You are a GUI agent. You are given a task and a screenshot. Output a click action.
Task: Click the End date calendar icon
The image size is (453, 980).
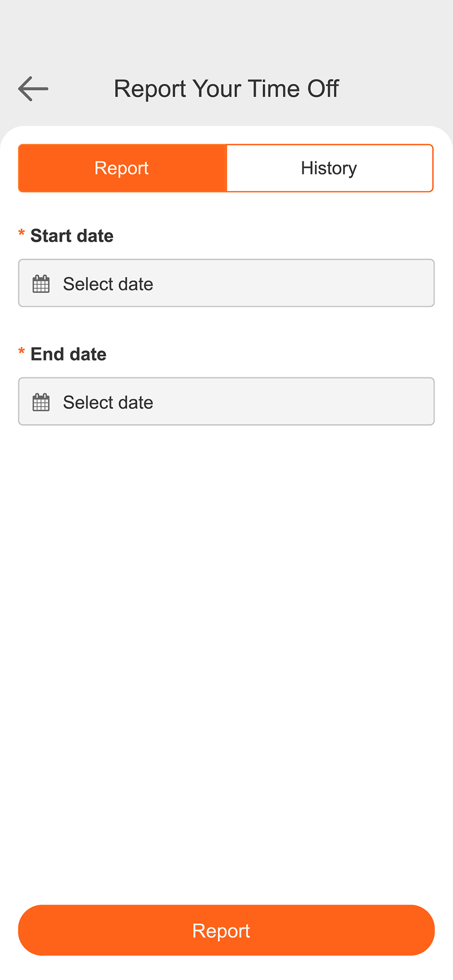[x=41, y=402]
